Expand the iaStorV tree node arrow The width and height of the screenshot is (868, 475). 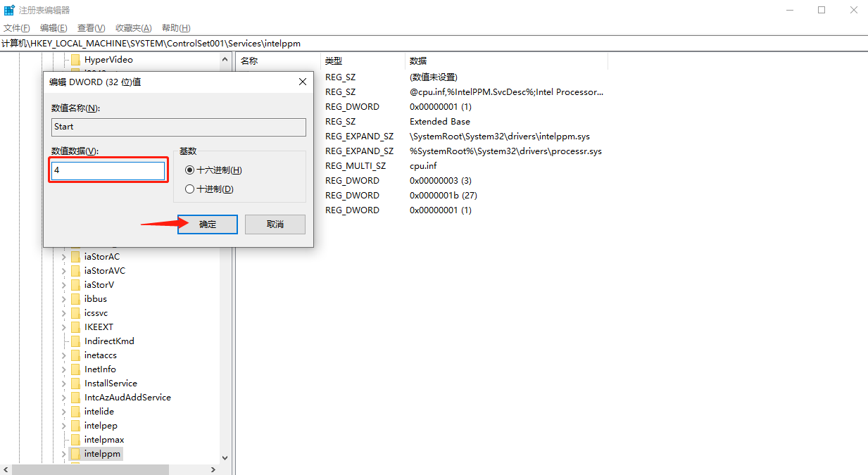[x=64, y=285]
